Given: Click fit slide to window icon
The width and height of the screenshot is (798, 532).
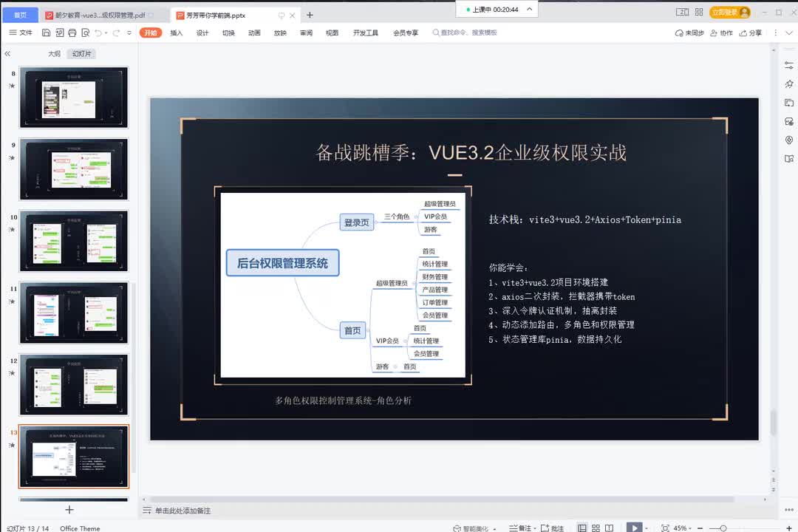Looking at the screenshot, I should [x=665, y=528].
